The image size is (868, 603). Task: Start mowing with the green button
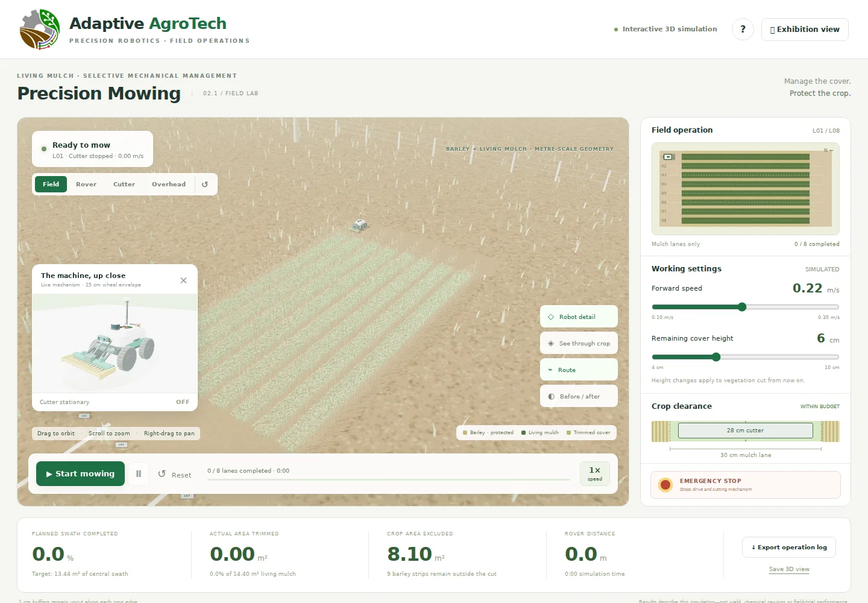point(80,474)
